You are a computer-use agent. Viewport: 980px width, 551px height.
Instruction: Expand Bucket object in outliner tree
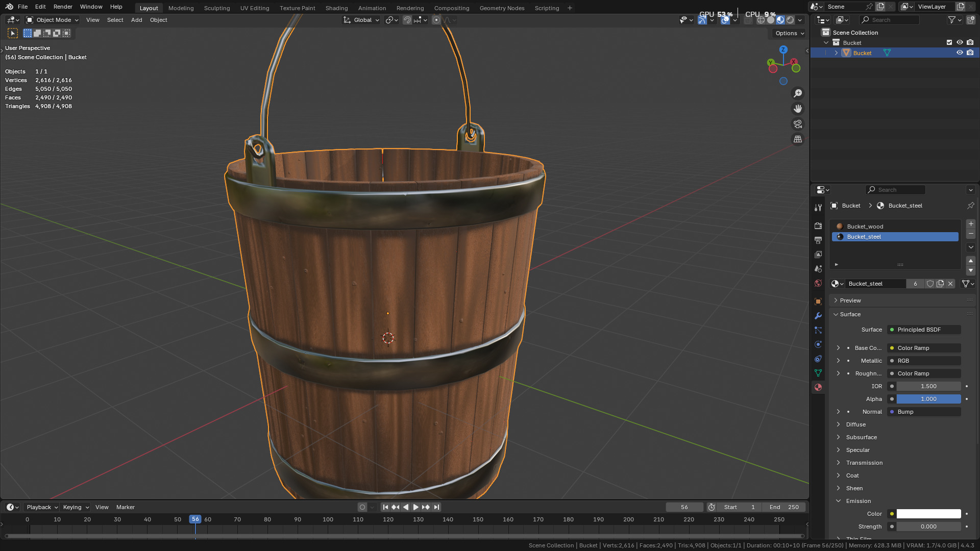coord(836,53)
